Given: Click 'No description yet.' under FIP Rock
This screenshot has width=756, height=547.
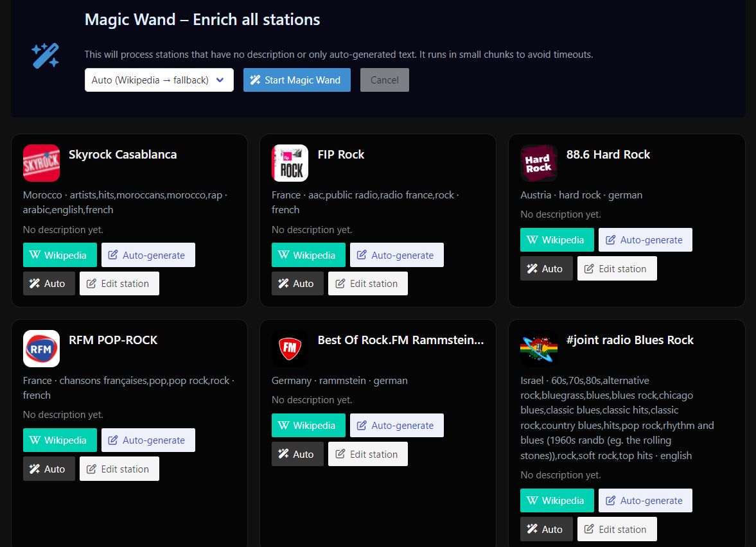Looking at the screenshot, I should pyautogui.click(x=312, y=230).
